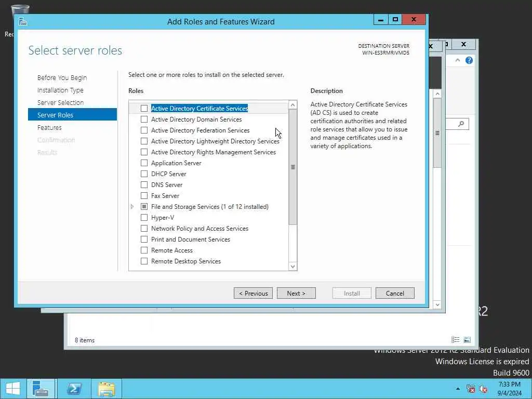Check Network Policy and Access Services checkbox
Screen dimensions: 532x399
144,229
